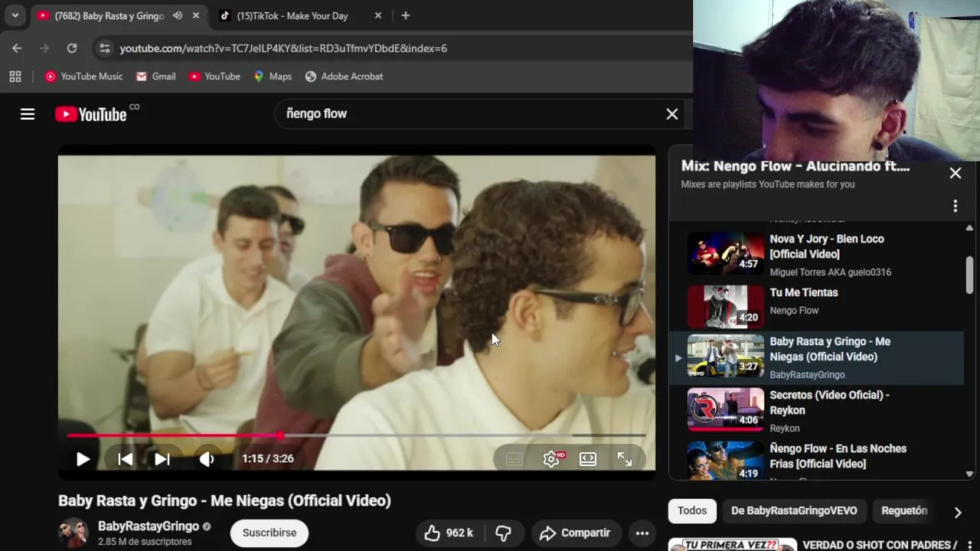
Task: Close the Mix playlist panel
Action: pyautogui.click(x=955, y=173)
